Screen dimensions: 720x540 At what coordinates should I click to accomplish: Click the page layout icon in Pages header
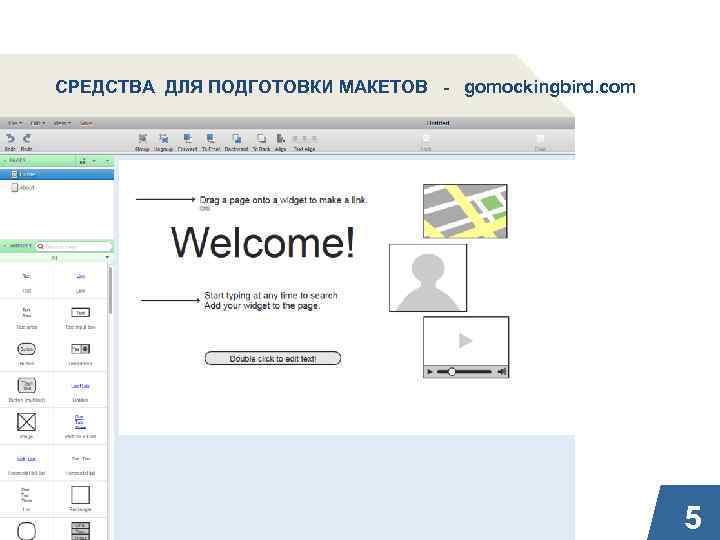tap(83, 161)
